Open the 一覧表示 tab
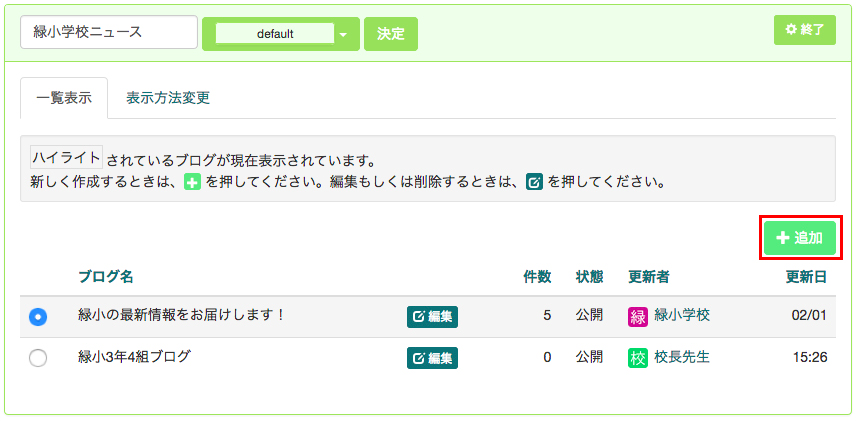 (64, 98)
